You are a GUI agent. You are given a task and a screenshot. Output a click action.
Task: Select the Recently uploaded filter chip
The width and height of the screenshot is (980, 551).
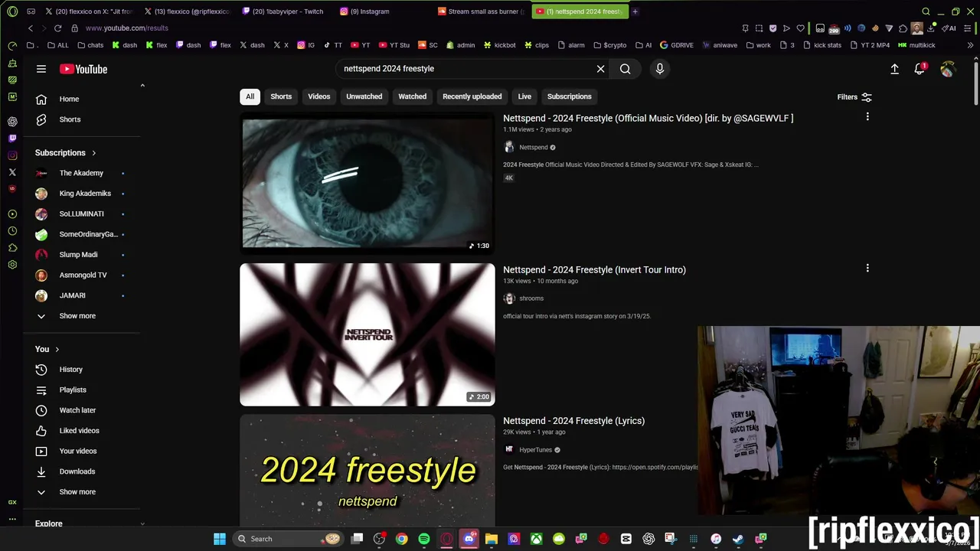tap(472, 96)
